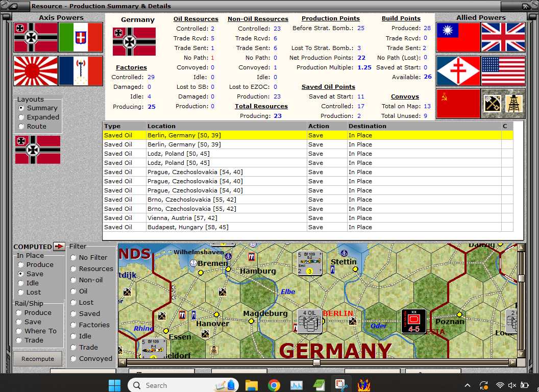Click the Oil Resources heading
The width and height of the screenshot is (539, 392).
pos(196,19)
